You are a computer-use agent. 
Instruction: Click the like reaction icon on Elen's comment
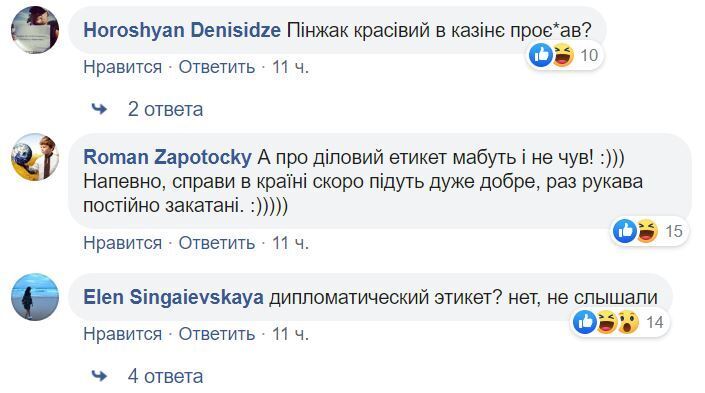pos(585,322)
